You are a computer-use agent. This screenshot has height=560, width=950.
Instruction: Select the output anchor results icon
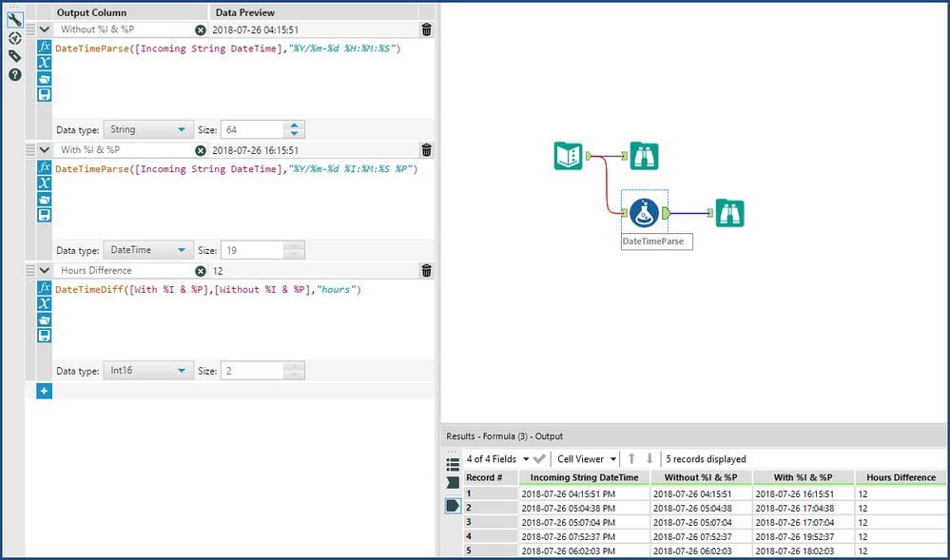453,506
